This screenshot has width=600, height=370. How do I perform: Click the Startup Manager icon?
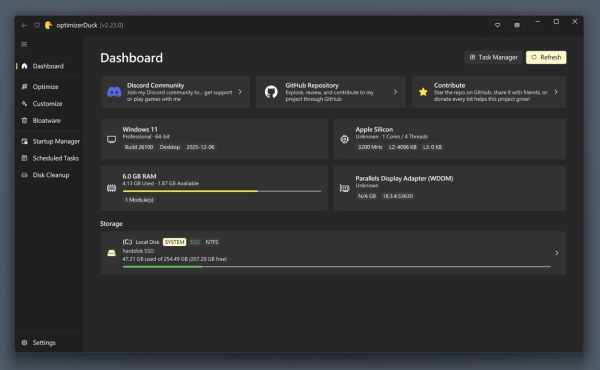(x=24, y=141)
